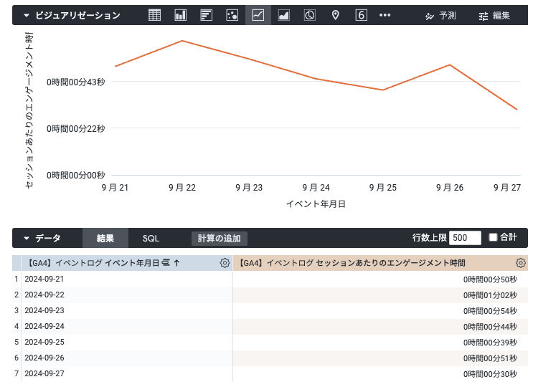Select the pie chart visualization
This screenshot has width=533, height=392.
click(310, 15)
